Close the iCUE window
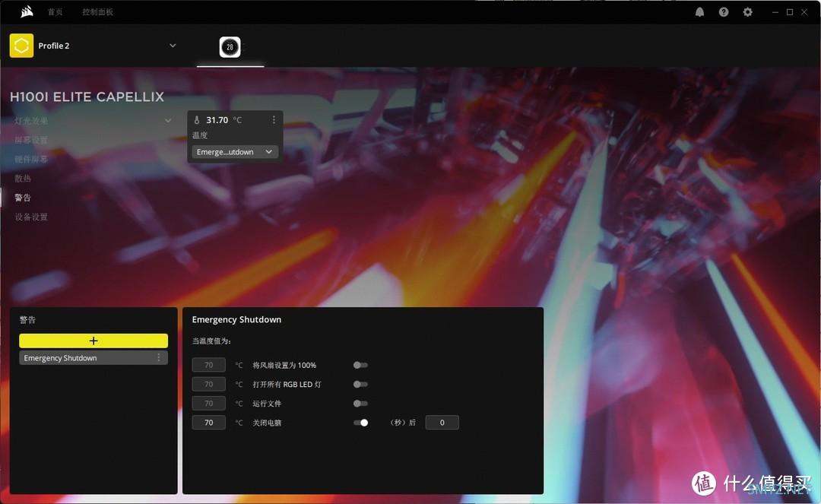The image size is (821, 504). click(804, 12)
